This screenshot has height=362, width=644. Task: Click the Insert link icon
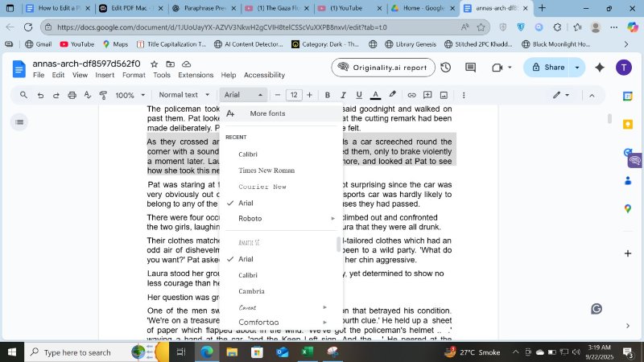pyautogui.click(x=411, y=95)
